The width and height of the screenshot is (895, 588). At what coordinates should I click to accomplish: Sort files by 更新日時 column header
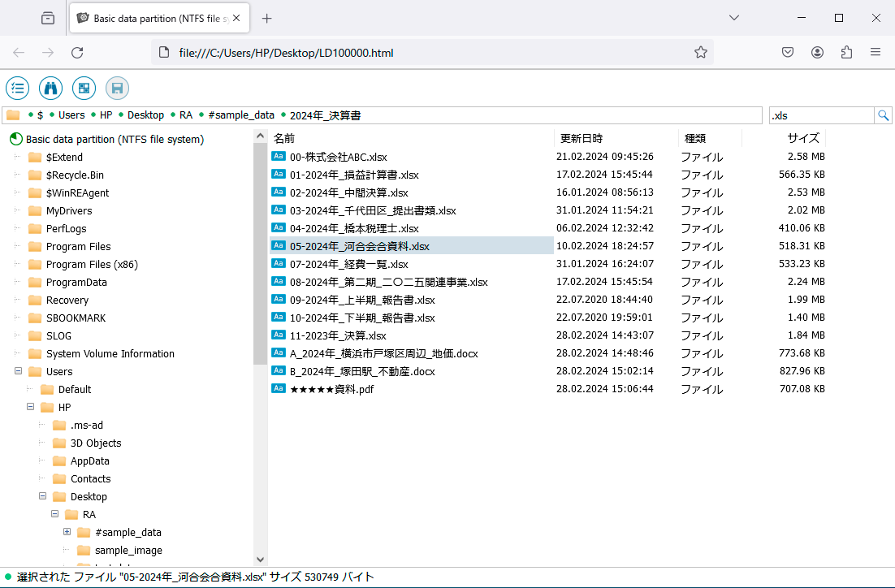[x=582, y=138]
